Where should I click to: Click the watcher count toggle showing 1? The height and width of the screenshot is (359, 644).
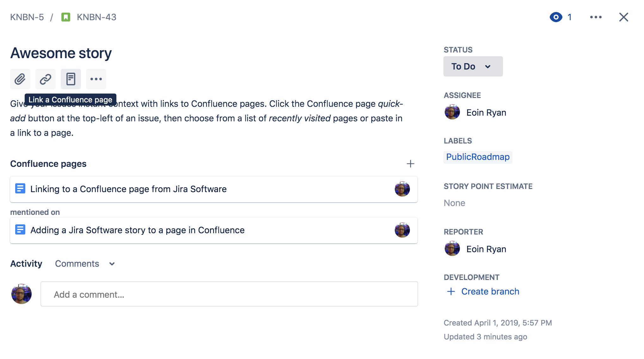pyautogui.click(x=569, y=17)
